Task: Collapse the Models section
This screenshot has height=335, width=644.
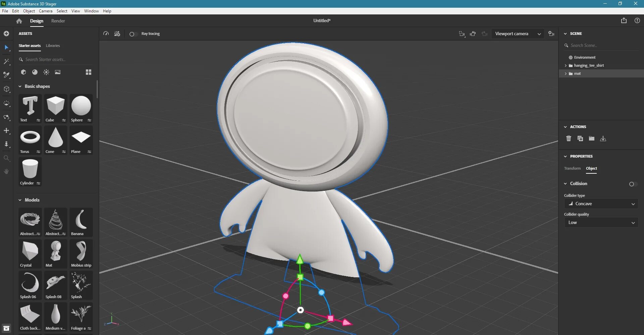Action: click(20, 200)
